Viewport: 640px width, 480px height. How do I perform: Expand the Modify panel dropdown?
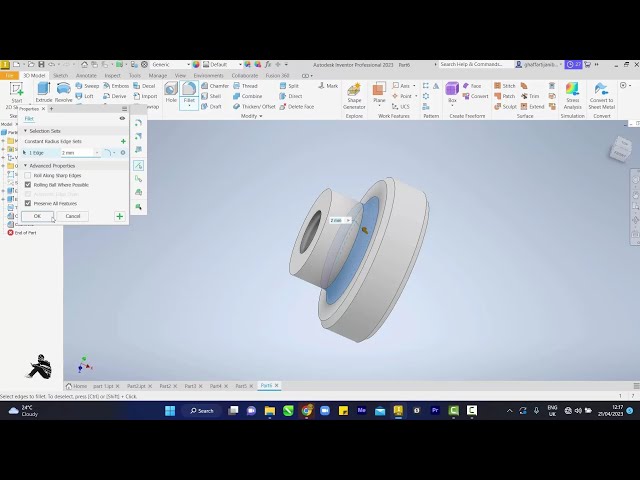[251, 116]
